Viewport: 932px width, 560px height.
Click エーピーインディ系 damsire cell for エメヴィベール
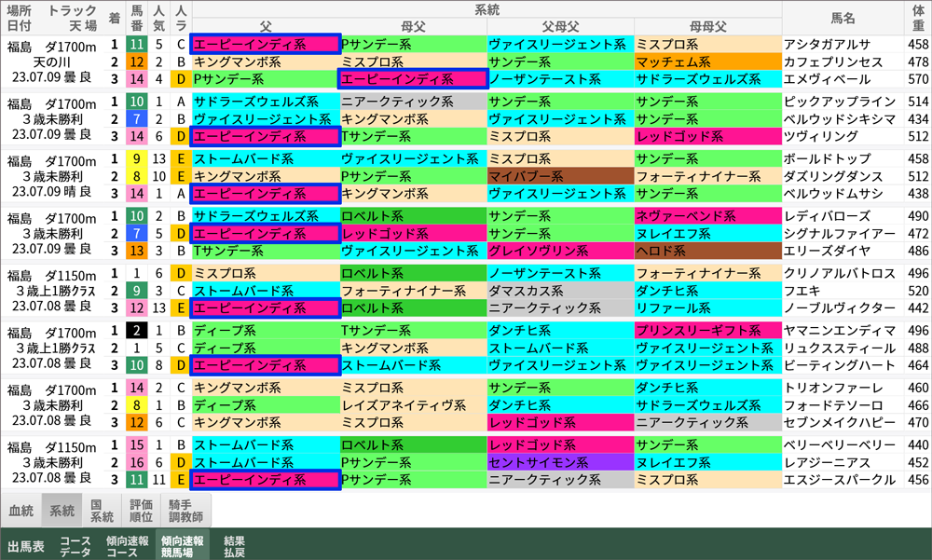(x=413, y=79)
